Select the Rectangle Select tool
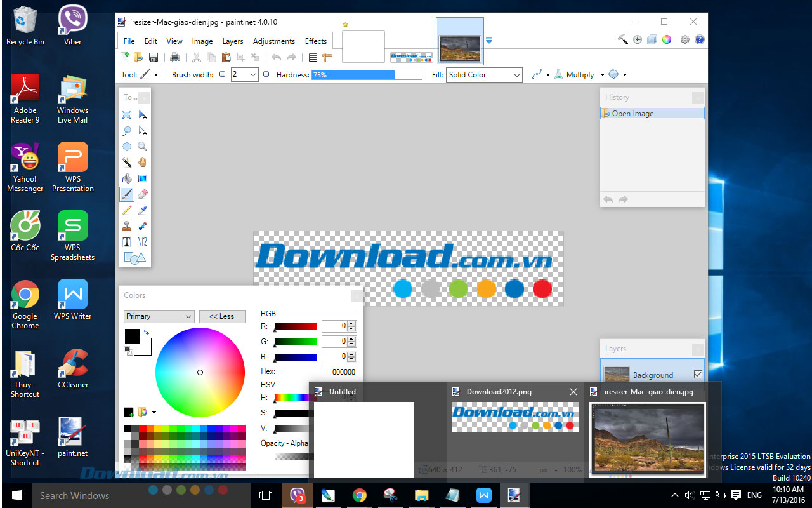Screen dimensions: 812x508 point(127,115)
